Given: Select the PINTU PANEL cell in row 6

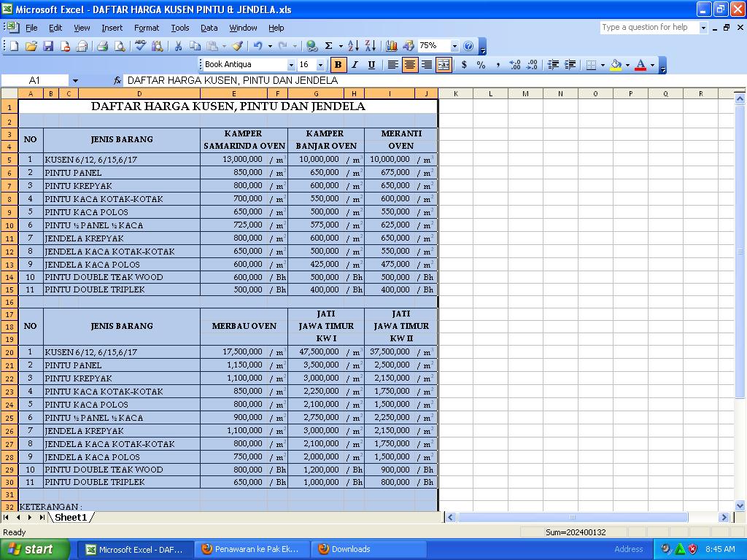Looking at the screenshot, I should [x=122, y=172].
